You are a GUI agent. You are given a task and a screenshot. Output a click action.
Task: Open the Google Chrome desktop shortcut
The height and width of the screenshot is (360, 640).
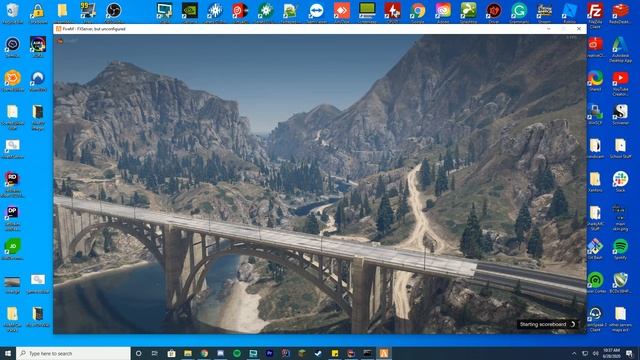(418, 11)
